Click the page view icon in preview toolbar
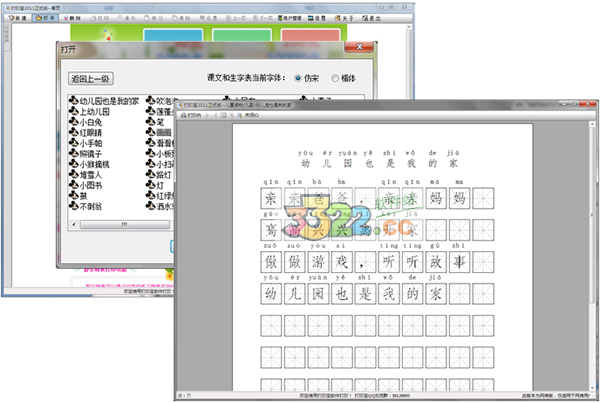 [223, 115]
